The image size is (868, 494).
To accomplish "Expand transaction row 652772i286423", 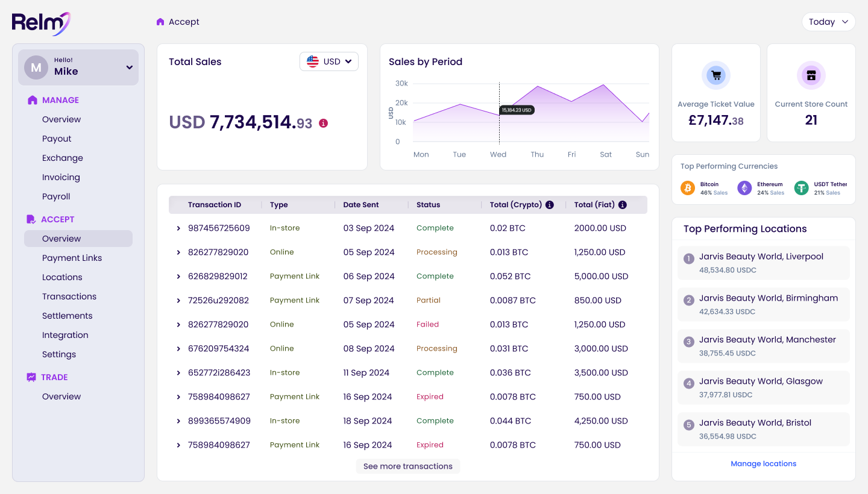I will pos(178,373).
